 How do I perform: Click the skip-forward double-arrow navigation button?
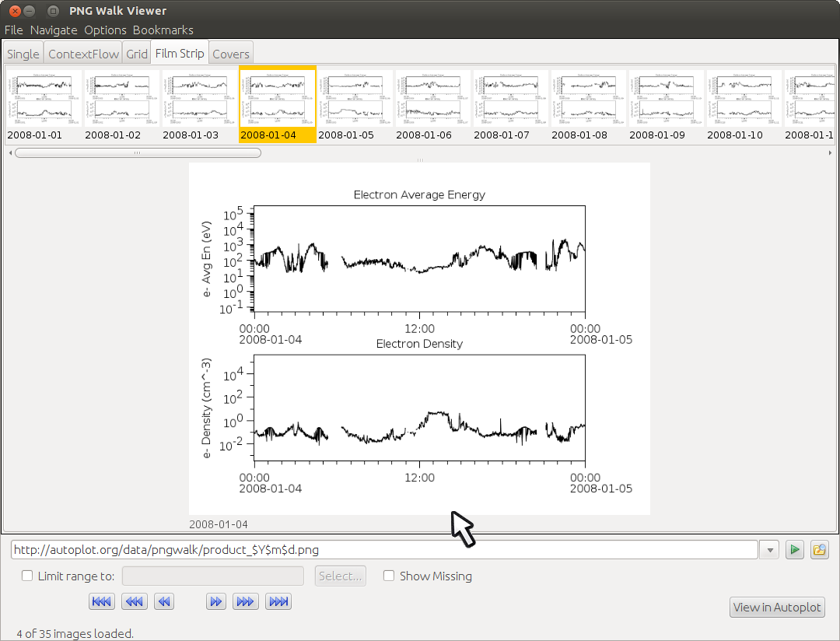246,601
